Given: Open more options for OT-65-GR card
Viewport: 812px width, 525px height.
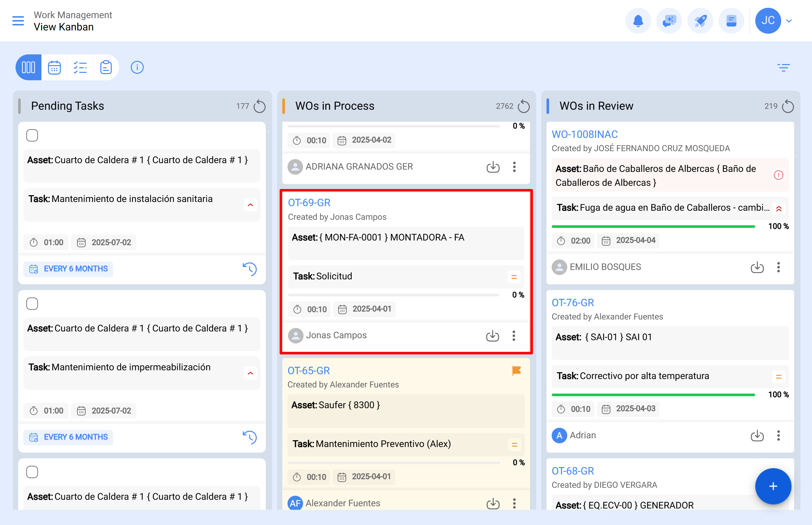Looking at the screenshot, I should [514, 504].
